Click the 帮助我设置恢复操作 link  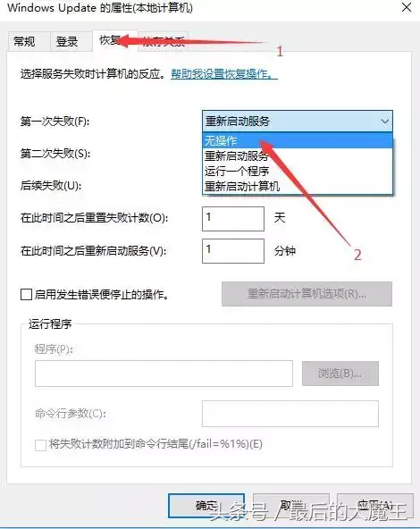[x=224, y=74]
